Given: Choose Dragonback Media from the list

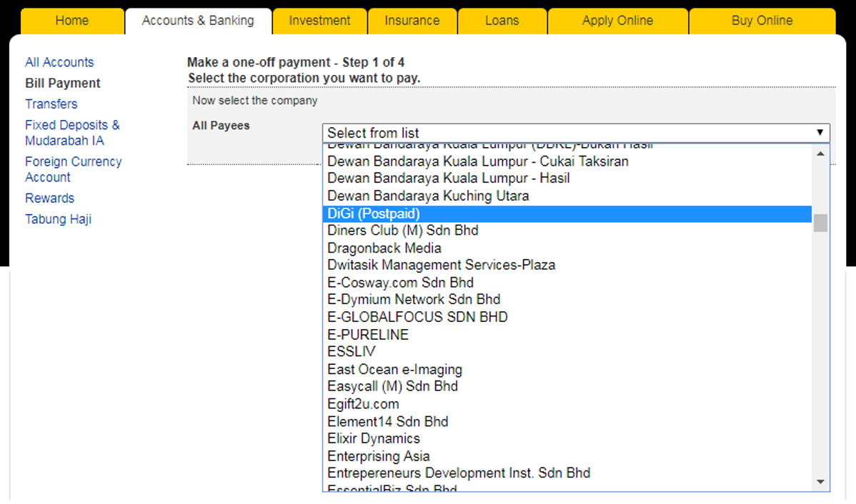Looking at the screenshot, I should tap(567, 248).
